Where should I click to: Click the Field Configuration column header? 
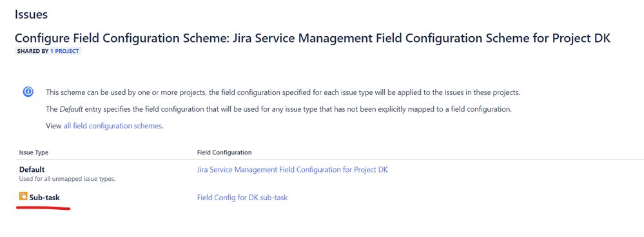click(224, 152)
